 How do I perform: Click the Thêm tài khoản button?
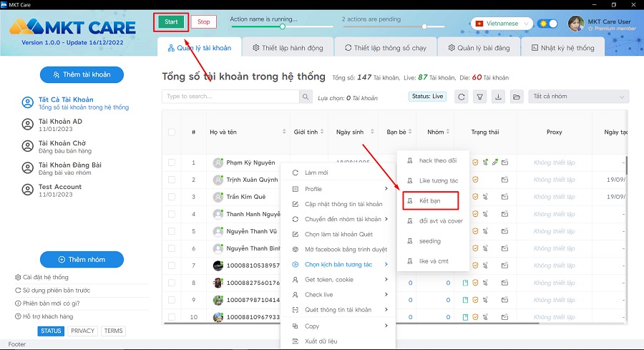tap(82, 74)
